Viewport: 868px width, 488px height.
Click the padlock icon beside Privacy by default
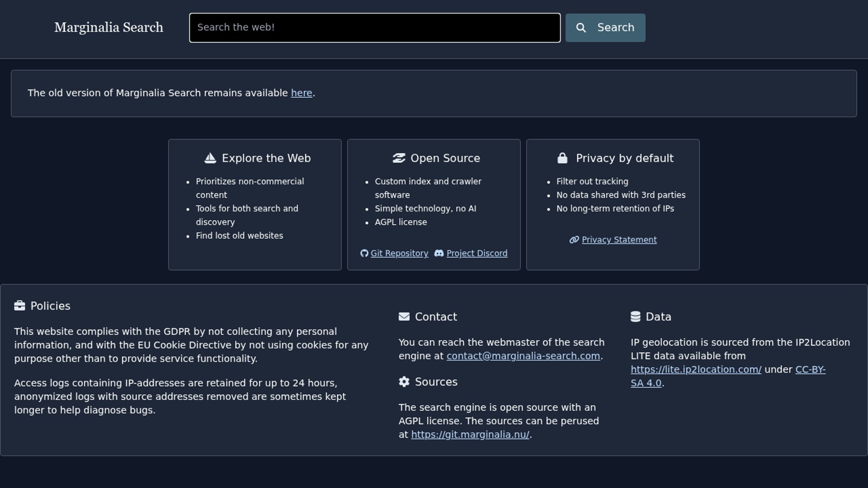[562, 158]
